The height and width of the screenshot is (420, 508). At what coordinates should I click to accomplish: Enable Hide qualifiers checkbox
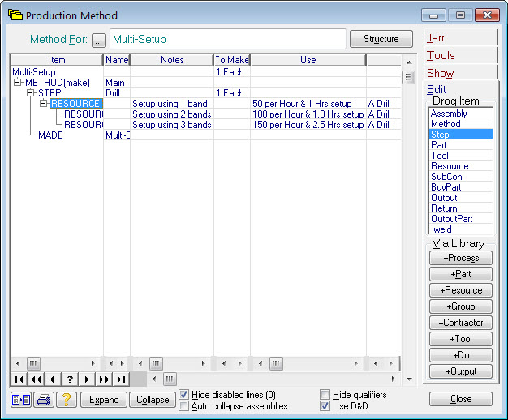(x=325, y=394)
